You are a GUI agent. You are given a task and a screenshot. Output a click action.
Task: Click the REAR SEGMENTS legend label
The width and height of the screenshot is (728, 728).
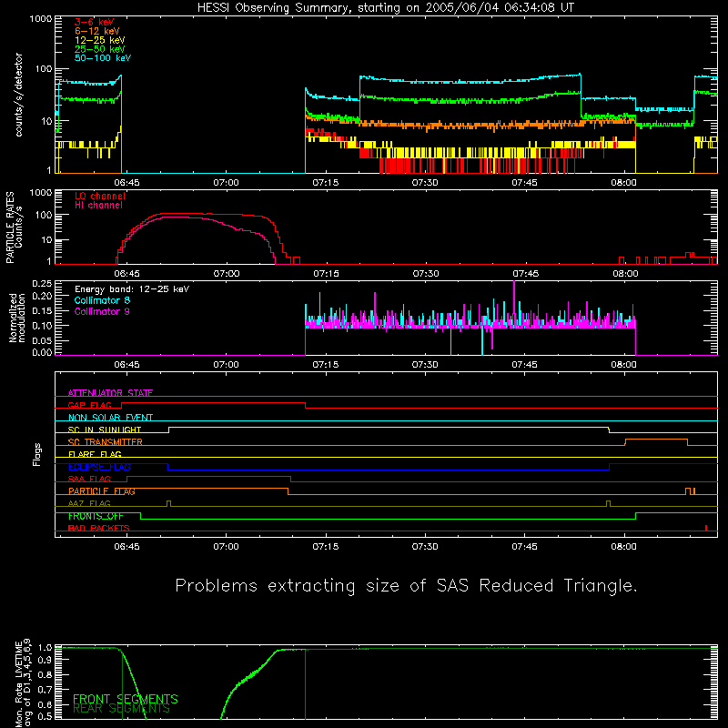point(122,709)
